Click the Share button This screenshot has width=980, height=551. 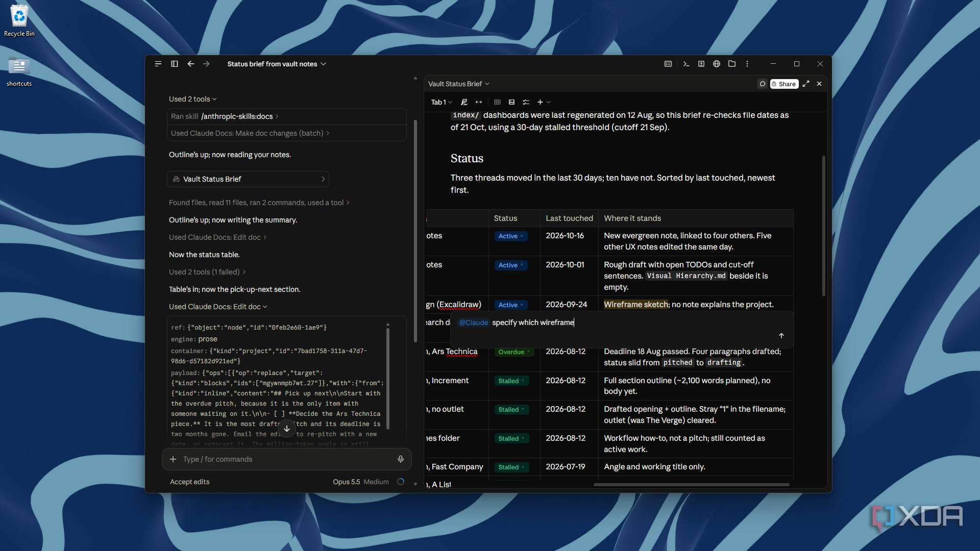coord(784,84)
